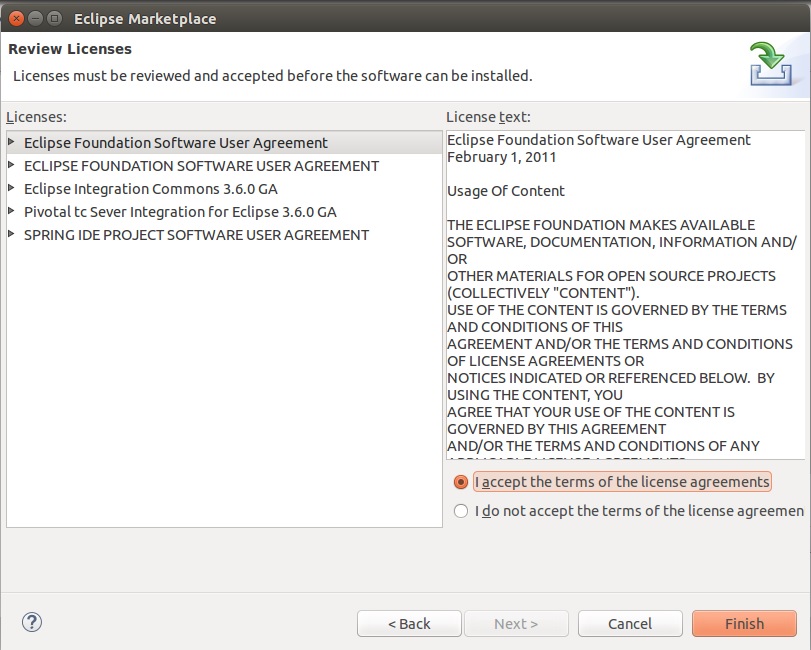Viewport: 811px width, 650px height.
Task: Expand Eclipse Foundation Software User Agreement entry
Action: pos(12,142)
